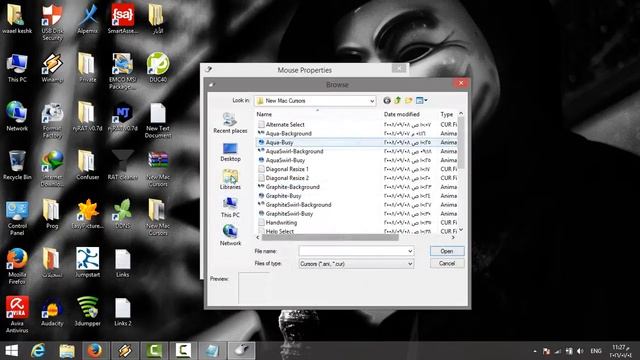Select This PC in the Browse places bar
The height and width of the screenshot is (360, 640).
pyautogui.click(x=230, y=208)
